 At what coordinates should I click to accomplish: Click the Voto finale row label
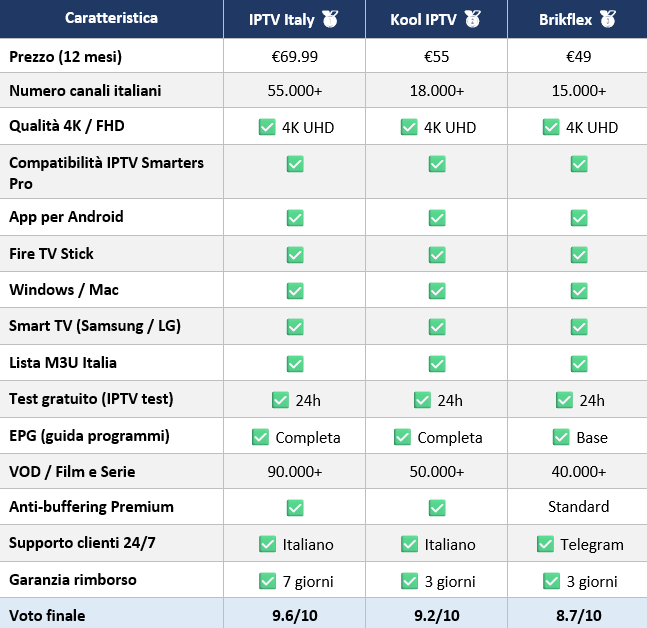(x=47, y=616)
